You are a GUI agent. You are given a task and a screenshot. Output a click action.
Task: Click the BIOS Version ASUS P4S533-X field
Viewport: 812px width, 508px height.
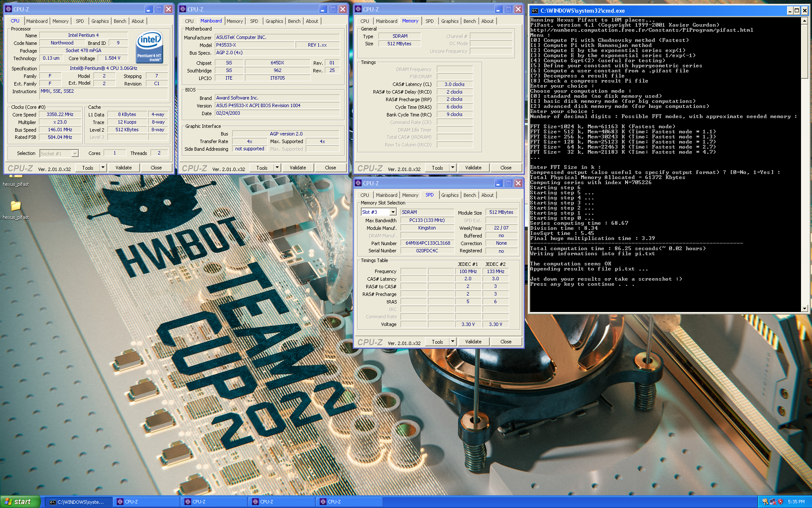tap(277, 105)
